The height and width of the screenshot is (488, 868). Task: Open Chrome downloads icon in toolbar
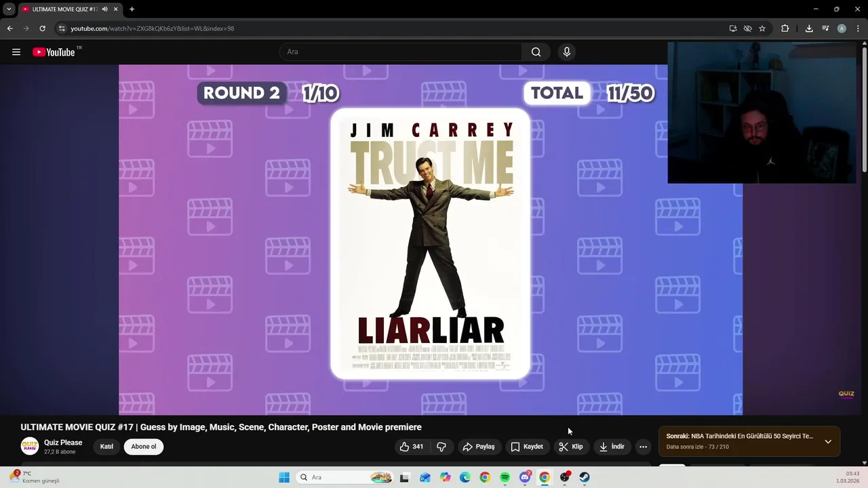pos(809,28)
